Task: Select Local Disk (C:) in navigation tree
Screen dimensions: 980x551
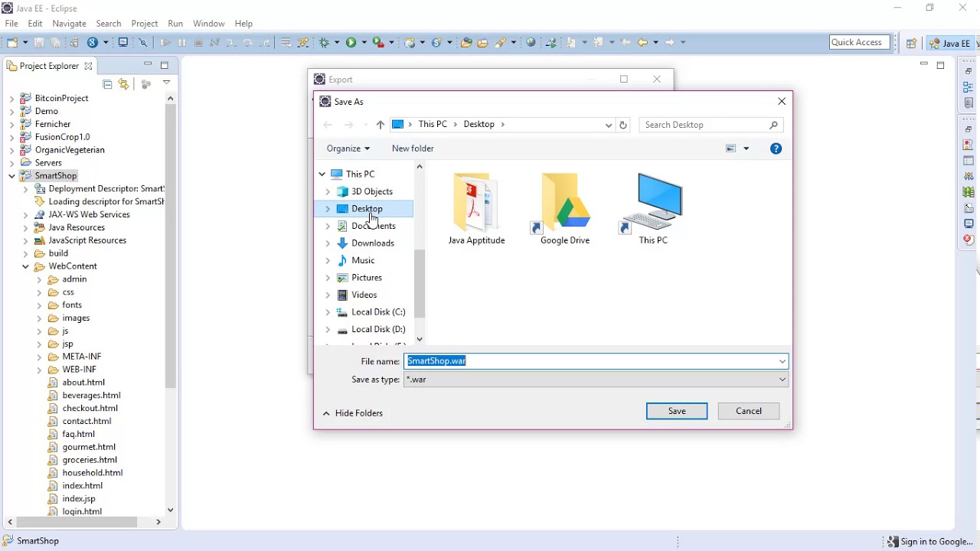Action: (x=378, y=312)
